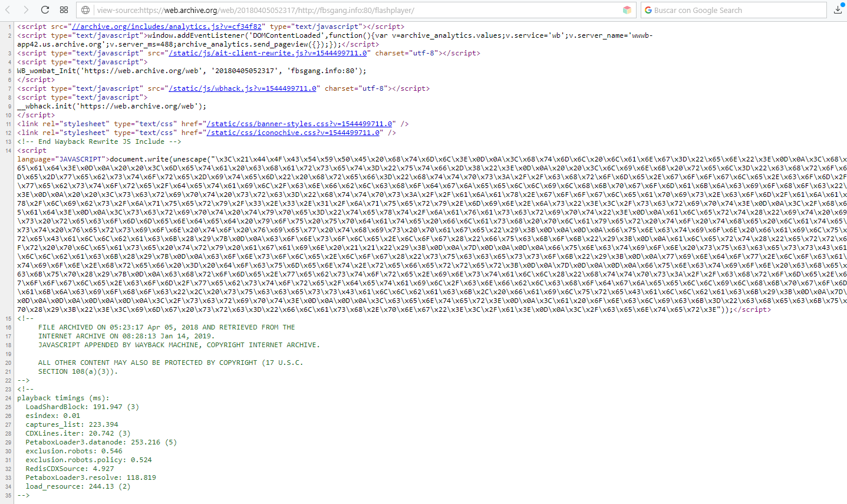This screenshot has width=847, height=504.
Task: Open the downloads icon
Action: 838,10
